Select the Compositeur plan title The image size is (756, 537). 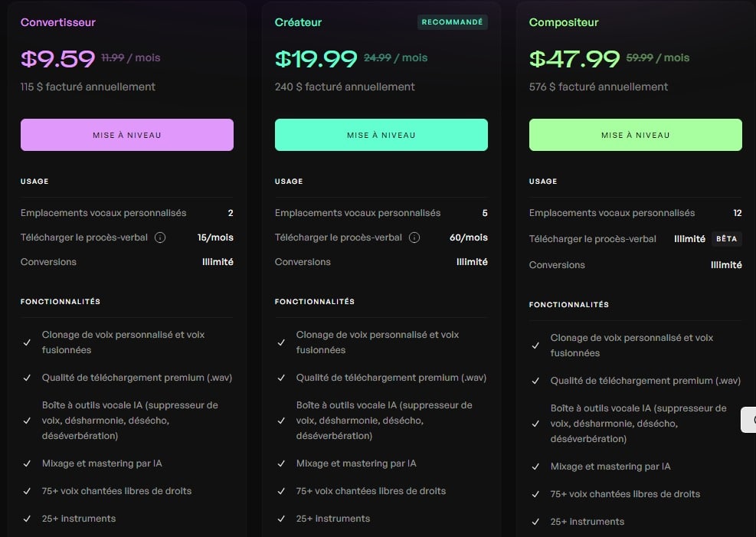coord(564,22)
